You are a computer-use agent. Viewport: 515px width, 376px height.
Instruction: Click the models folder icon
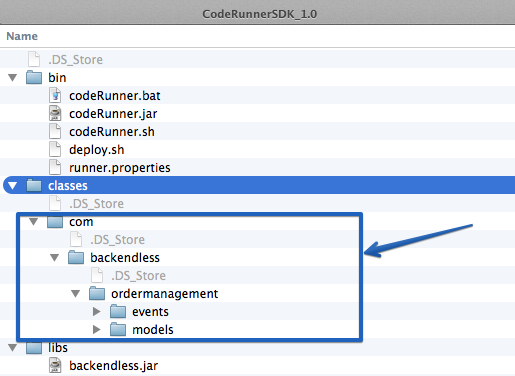pyautogui.click(x=118, y=330)
